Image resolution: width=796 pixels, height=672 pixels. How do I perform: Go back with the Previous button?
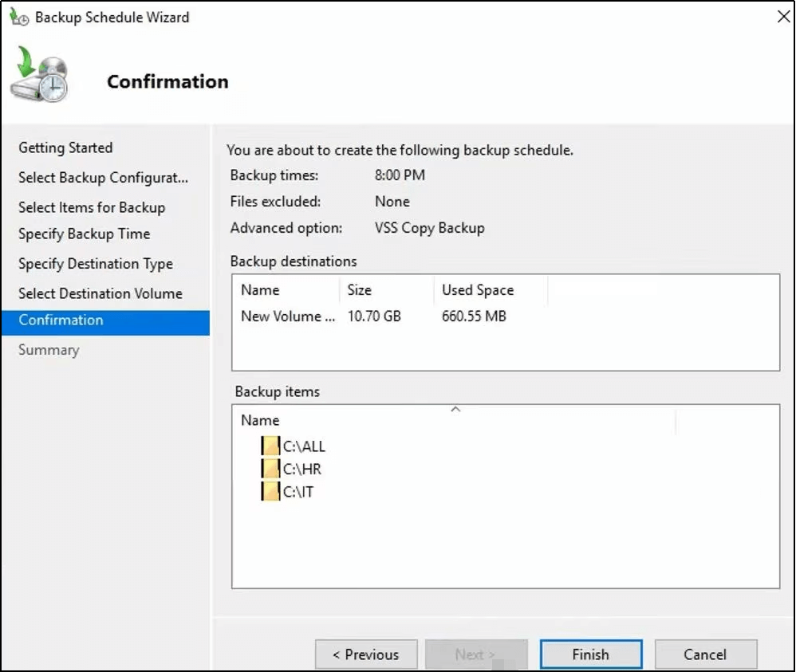(x=366, y=654)
